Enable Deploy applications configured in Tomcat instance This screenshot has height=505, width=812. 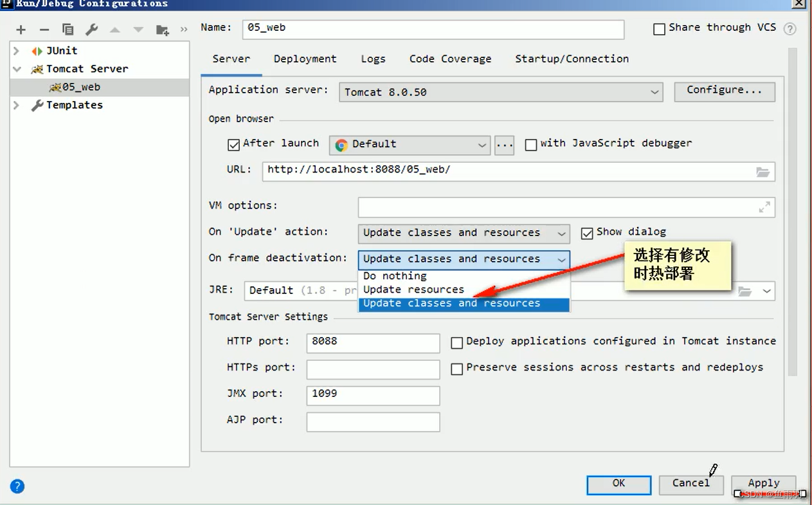(457, 343)
